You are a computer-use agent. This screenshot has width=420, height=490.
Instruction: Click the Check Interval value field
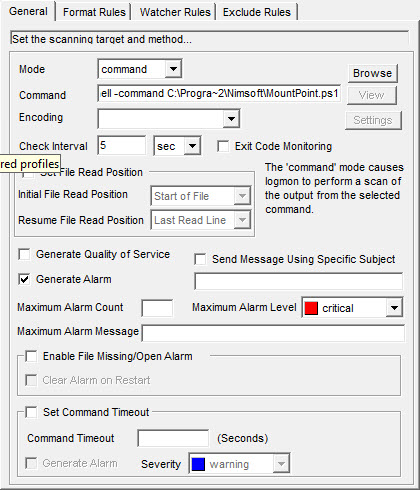coord(122,145)
